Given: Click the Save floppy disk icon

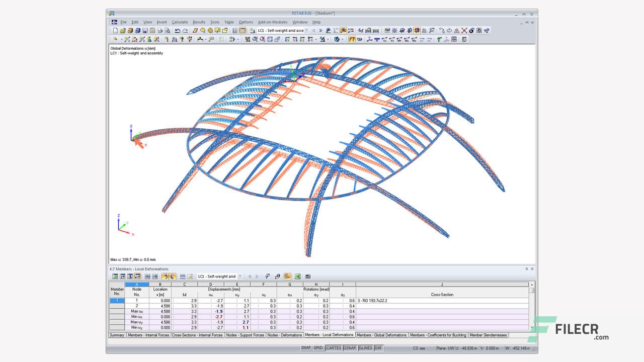Looking at the screenshot, I should tap(144, 31).
